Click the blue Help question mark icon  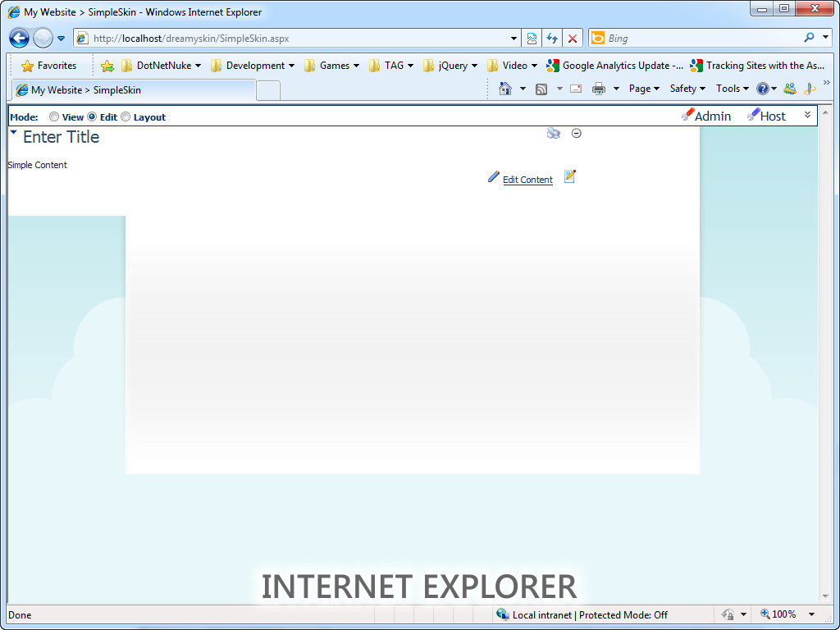pos(762,89)
